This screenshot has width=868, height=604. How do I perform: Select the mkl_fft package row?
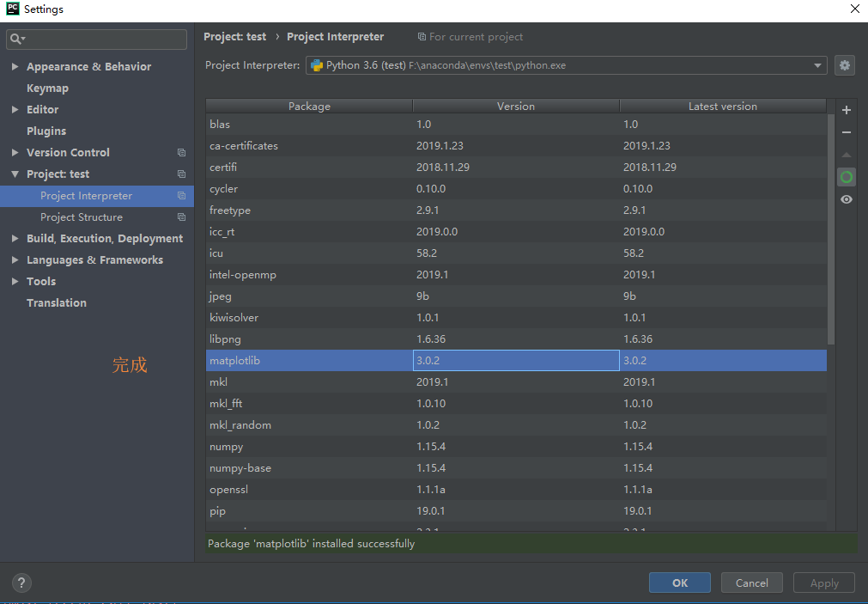(x=516, y=404)
